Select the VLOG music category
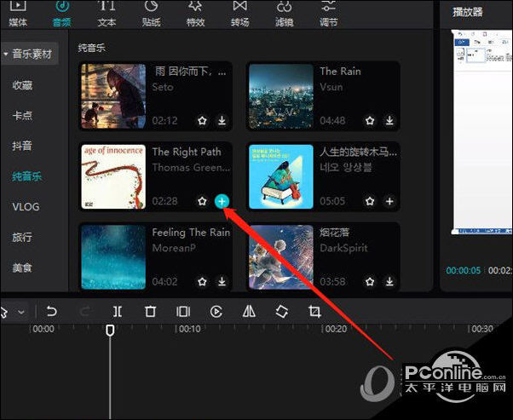 click(26, 207)
